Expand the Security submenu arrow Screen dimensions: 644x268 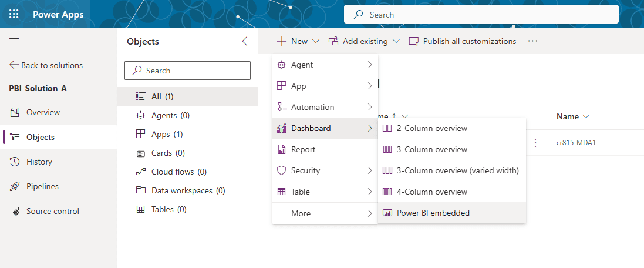[370, 170]
